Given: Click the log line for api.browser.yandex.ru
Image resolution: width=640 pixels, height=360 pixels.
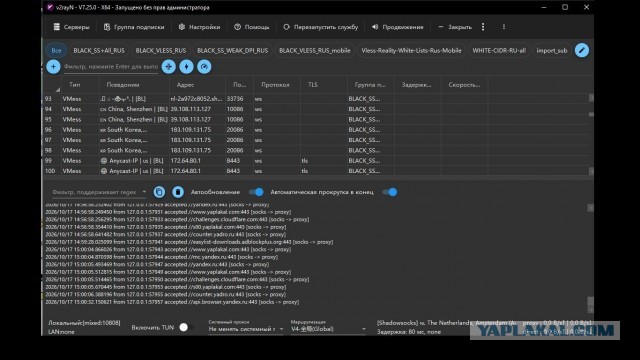Looking at the screenshot, I should [172, 302].
